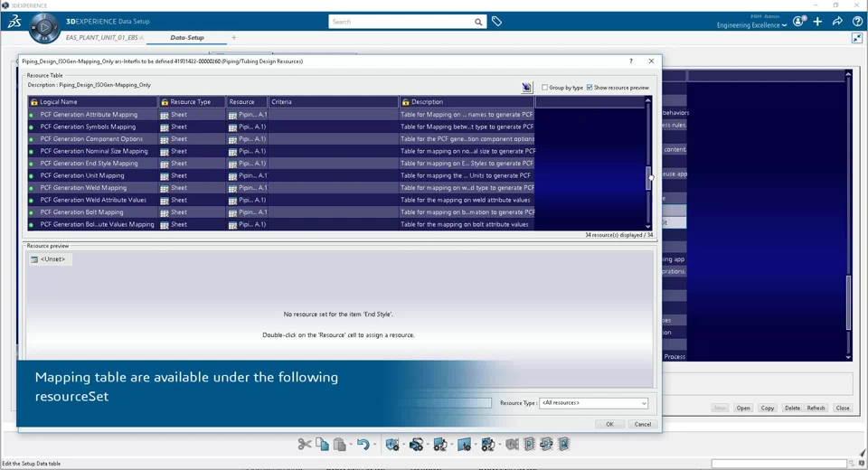Click Open button in background panel
The height and width of the screenshot is (470, 868).
click(x=743, y=408)
